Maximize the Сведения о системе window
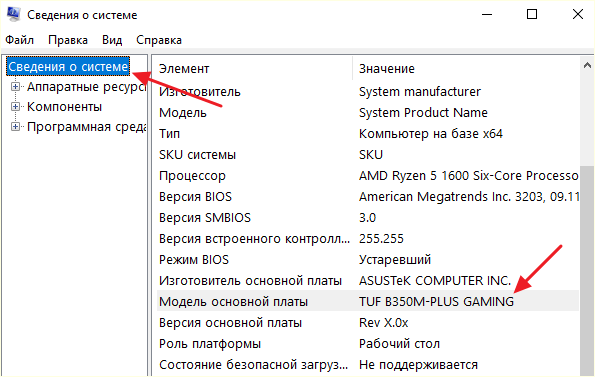Screen dimensions: 595x377 pos(532,14)
